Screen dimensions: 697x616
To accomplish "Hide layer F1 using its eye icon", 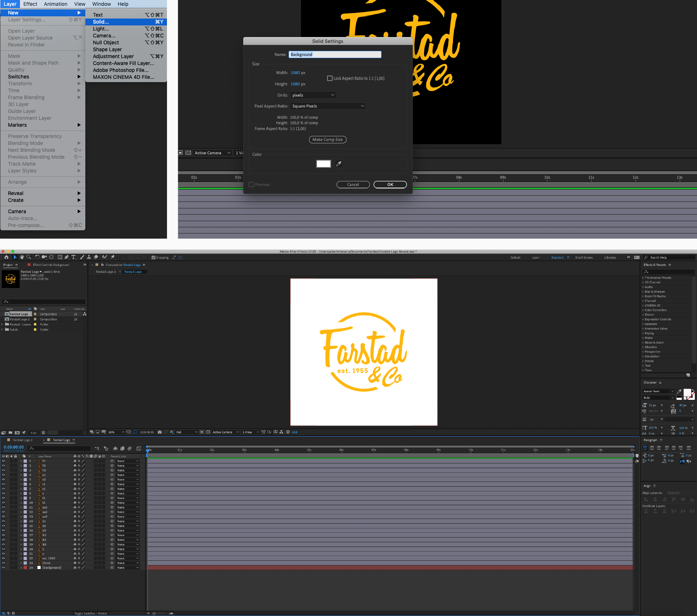I will (3, 461).
